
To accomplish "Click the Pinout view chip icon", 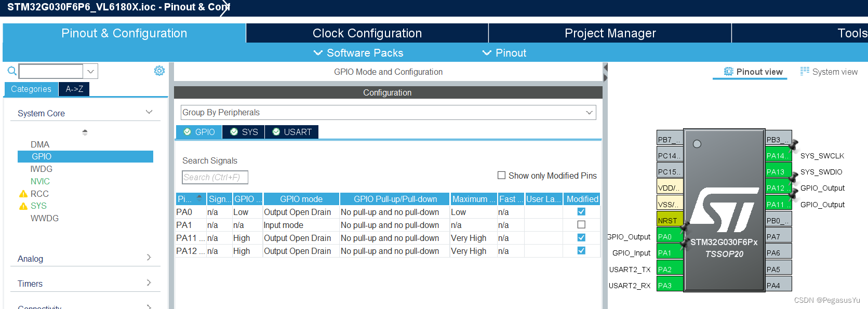I will coord(729,72).
